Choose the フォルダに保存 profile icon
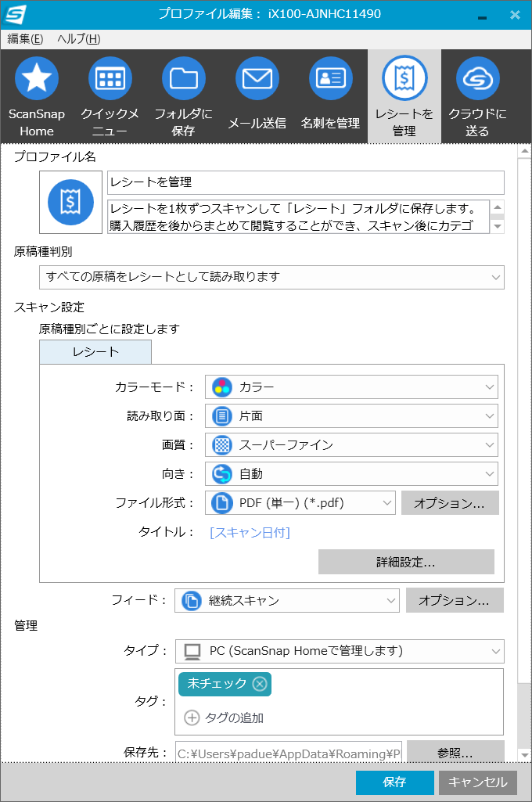 [x=184, y=97]
